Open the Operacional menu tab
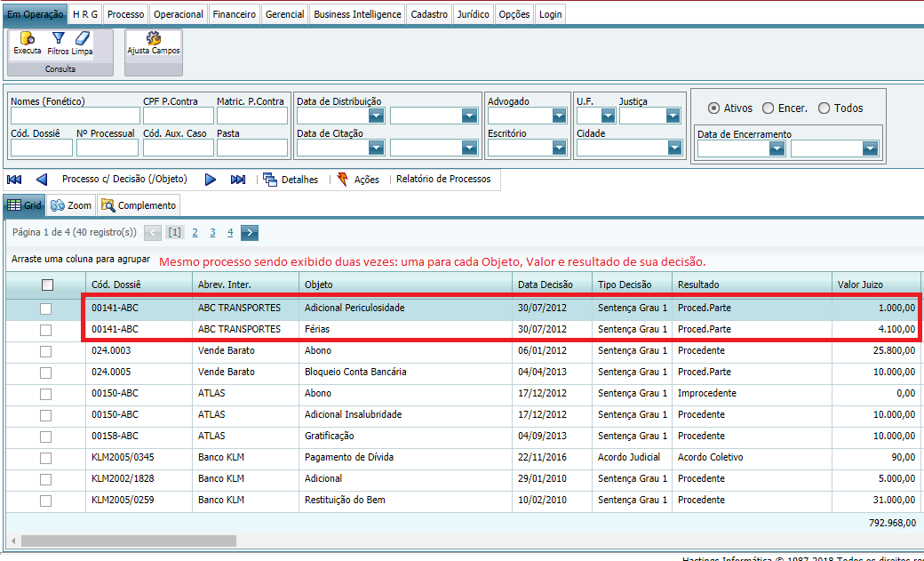 [179, 14]
